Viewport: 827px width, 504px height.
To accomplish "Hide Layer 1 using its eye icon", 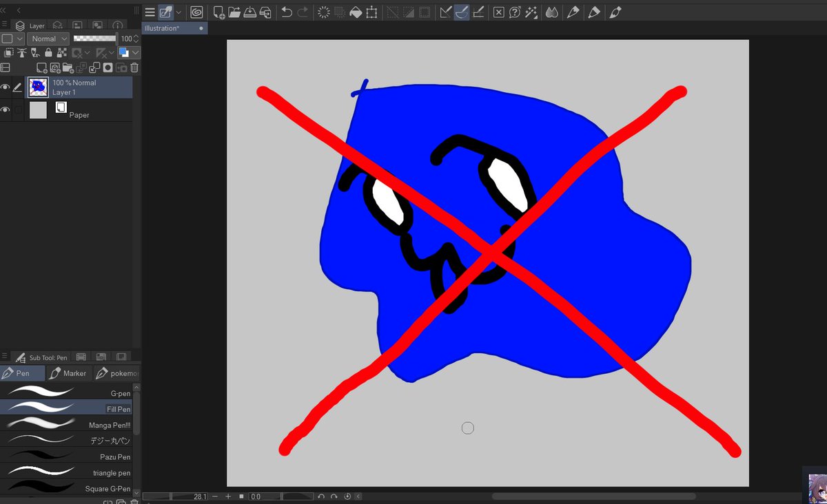I will pos(6,87).
